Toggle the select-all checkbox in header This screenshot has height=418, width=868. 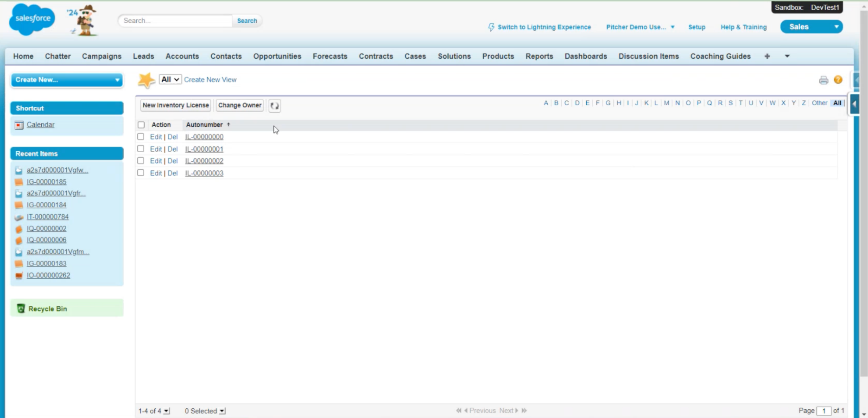(141, 125)
